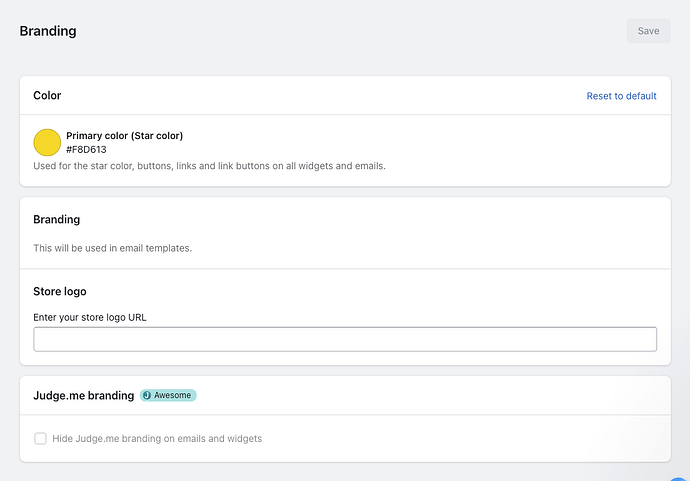Click the word Awesome in the badge

click(x=173, y=395)
